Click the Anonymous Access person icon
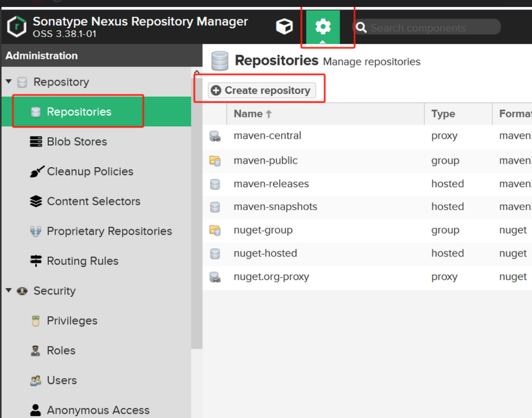 click(36, 410)
